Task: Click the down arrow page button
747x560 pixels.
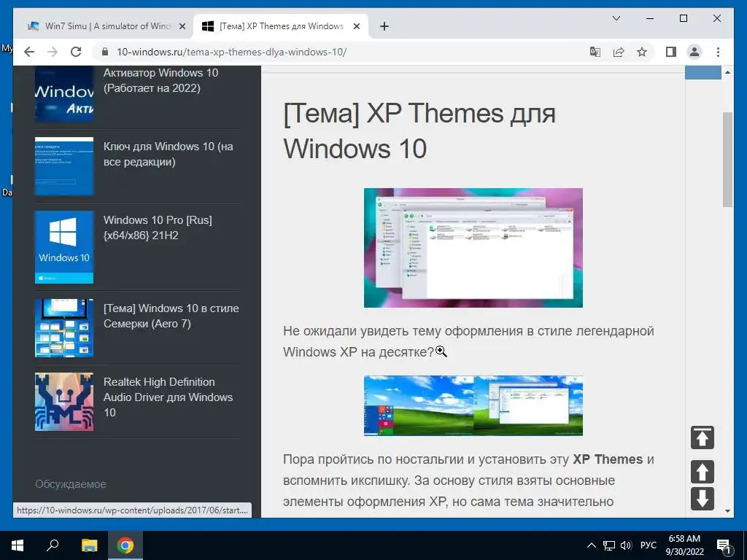Action: click(703, 499)
